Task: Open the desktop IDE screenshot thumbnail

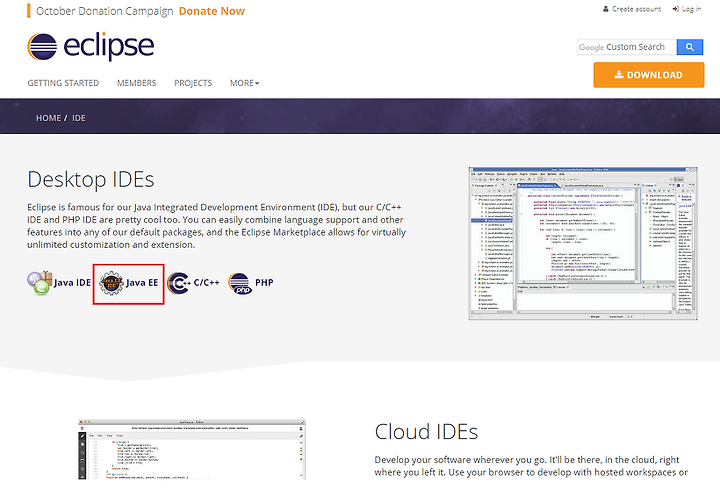Action: pos(583,243)
